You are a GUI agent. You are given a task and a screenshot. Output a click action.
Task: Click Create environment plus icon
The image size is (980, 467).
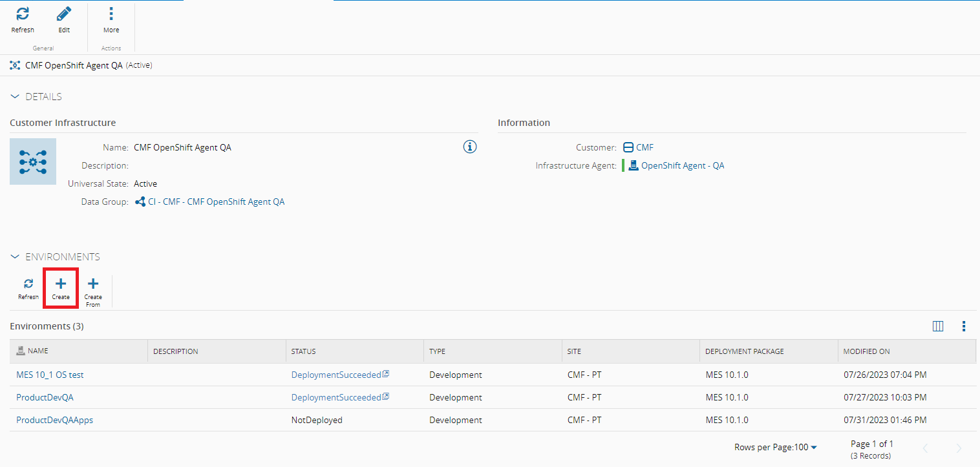click(61, 284)
